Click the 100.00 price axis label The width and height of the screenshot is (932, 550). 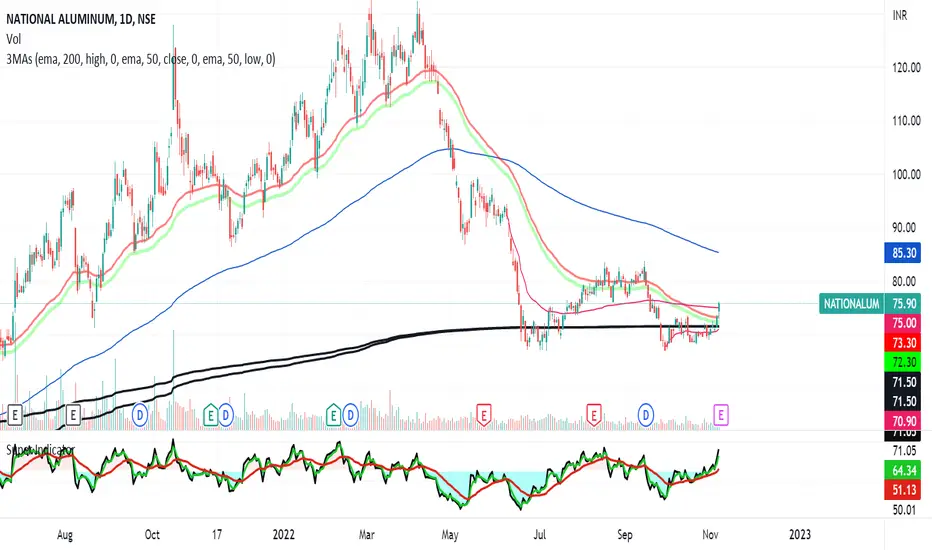click(x=906, y=174)
